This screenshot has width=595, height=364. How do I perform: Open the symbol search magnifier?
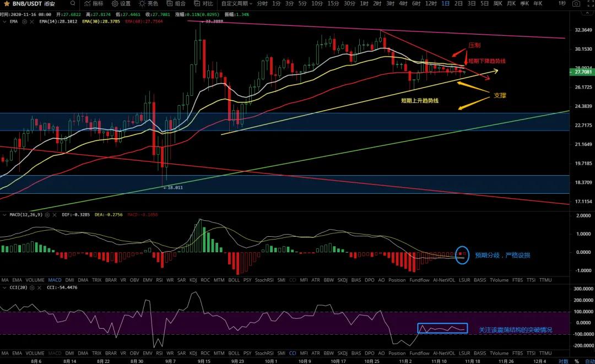(x=73, y=3)
